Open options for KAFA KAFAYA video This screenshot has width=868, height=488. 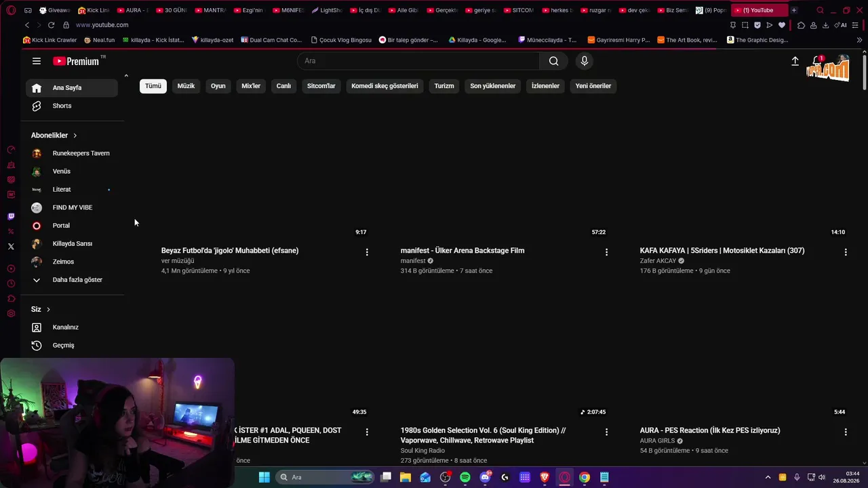tap(846, 252)
